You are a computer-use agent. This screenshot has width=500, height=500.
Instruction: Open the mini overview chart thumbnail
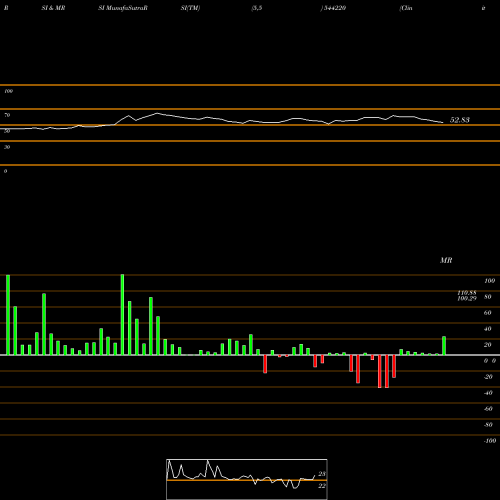[x=247, y=479]
